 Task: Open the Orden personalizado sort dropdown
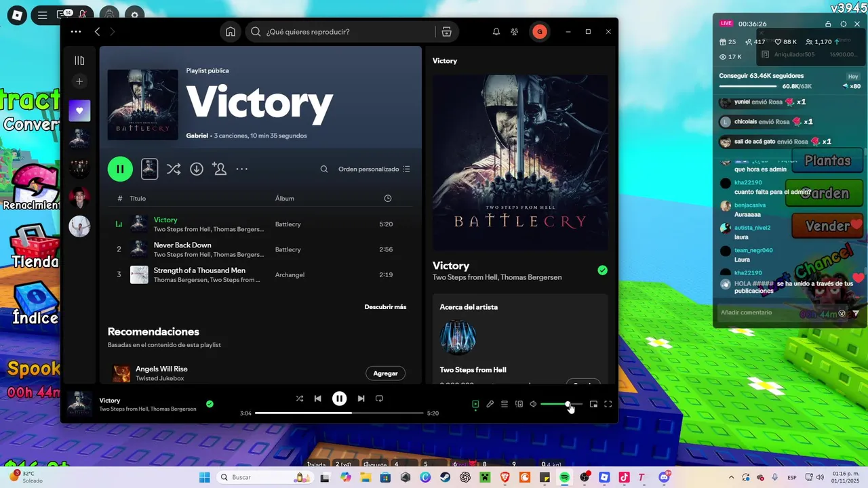click(374, 169)
